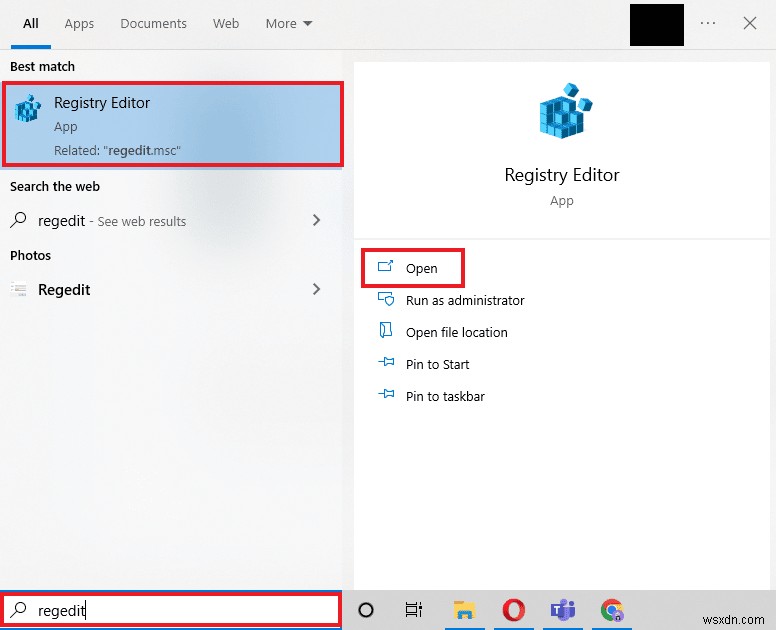Click the Open arrow-window icon
776x630 pixels.
pyautogui.click(x=386, y=267)
